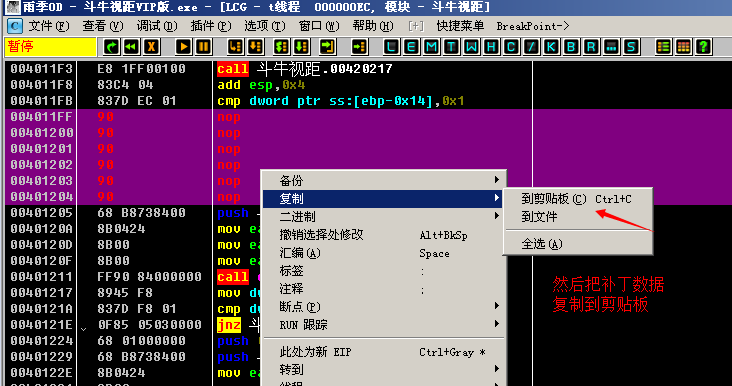
Task: Expand the 断点(P) submenu
Action: tap(384, 307)
